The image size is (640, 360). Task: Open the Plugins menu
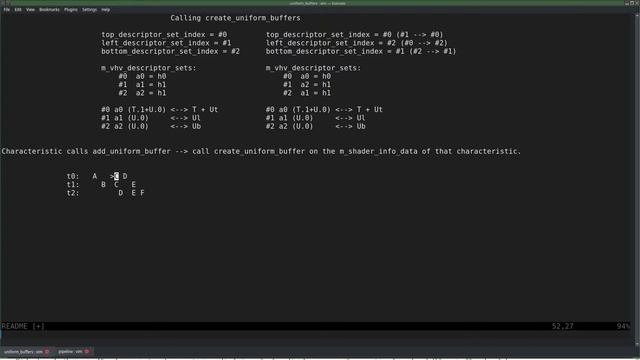pyautogui.click(x=71, y=9)
